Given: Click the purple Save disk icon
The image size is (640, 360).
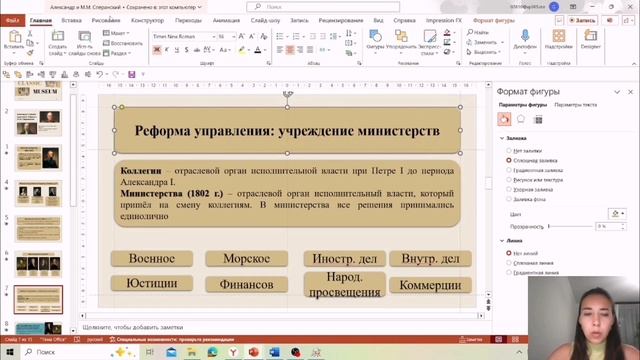Looking at the screenshot, I should point(131,74).
